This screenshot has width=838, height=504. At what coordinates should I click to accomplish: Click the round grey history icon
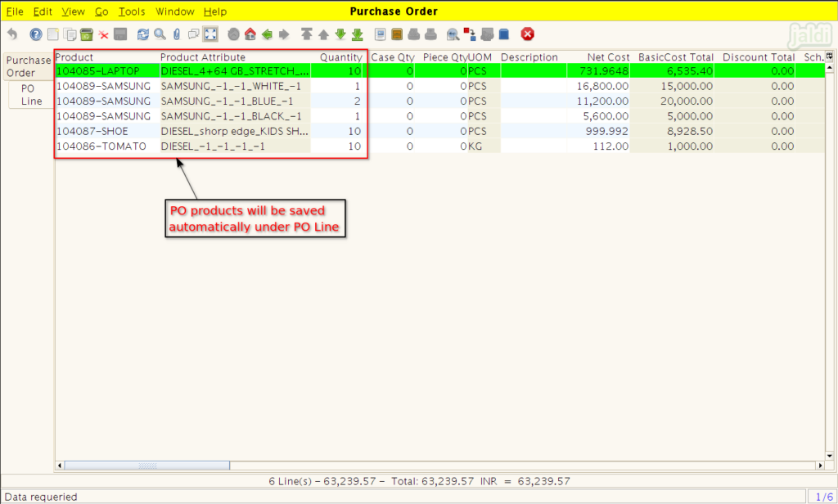pos(233,34)
